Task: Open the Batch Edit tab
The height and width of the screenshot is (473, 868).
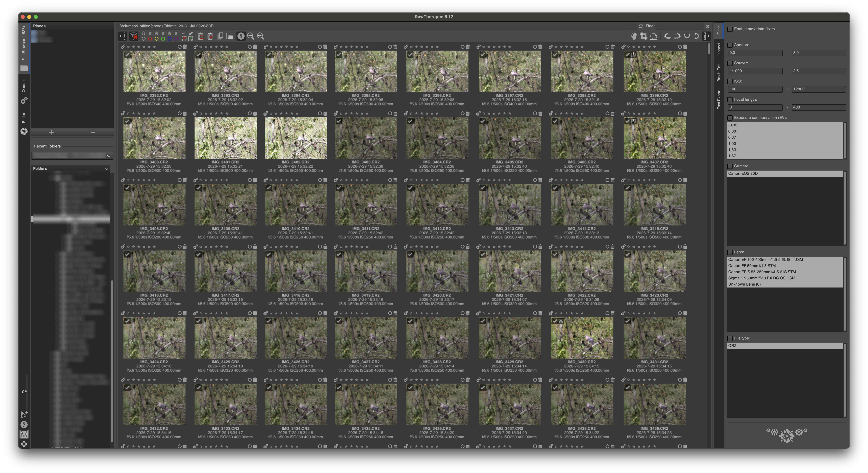Action: click(x=719, y=72)
